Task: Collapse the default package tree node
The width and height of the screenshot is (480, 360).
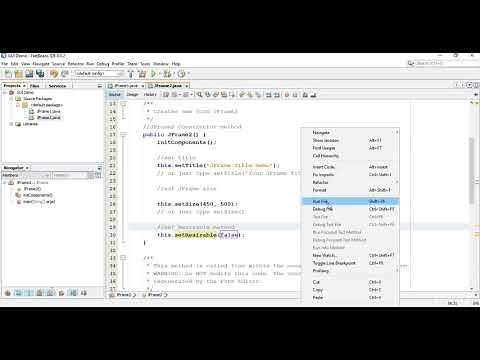Action: click(x=18, y=105)
